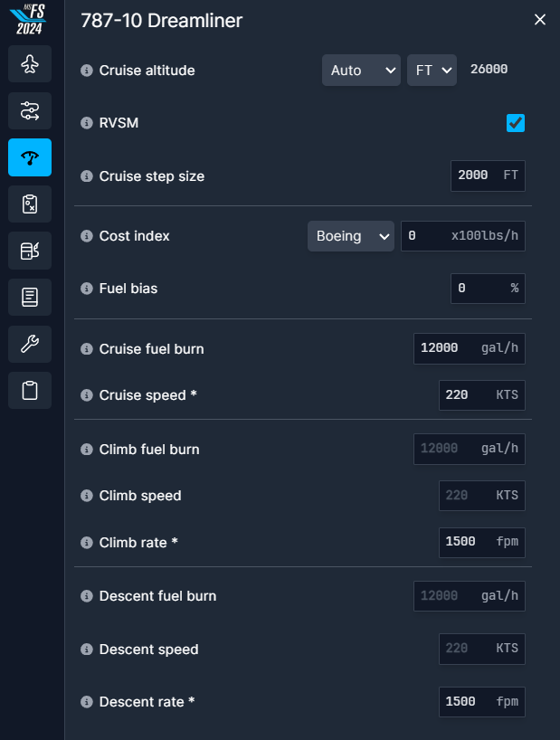
Task: Click the Climb rate fpm field
Action: coord(481,542)
